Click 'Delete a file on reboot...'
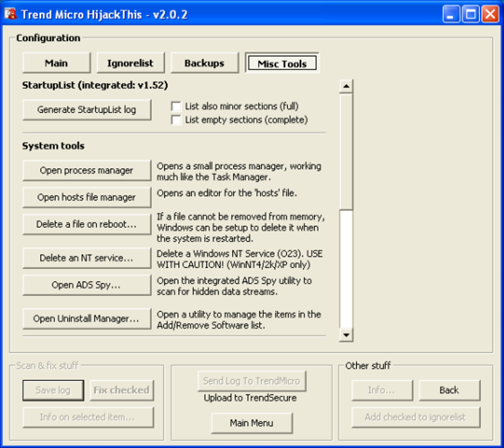This screenshot has height=448, width=504. pyautogui.click(x=86, y=224)
